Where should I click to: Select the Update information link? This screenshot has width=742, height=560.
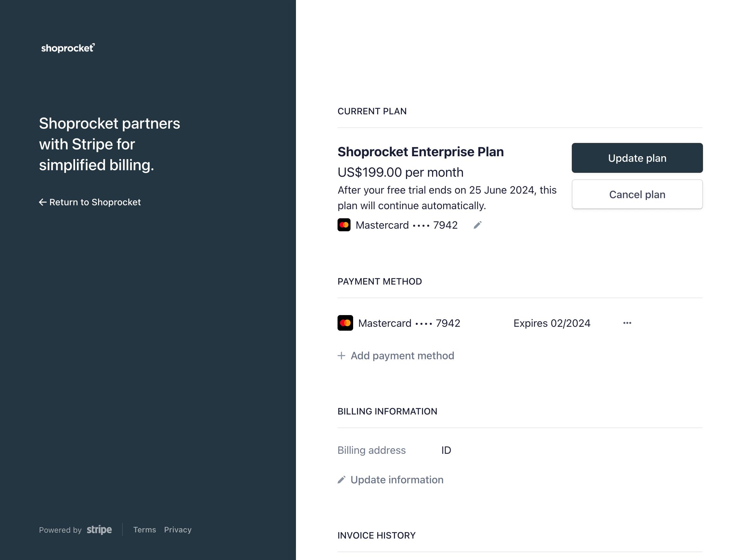[x=397, y=480]
